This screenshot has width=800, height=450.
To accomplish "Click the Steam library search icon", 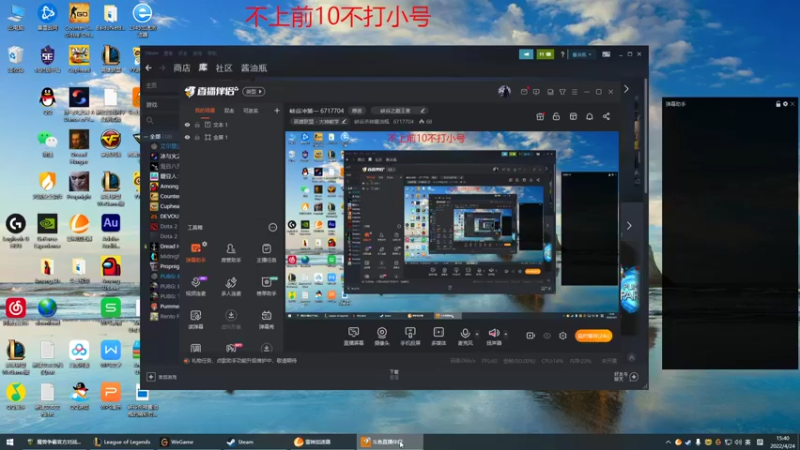I will tap(149, 120).
